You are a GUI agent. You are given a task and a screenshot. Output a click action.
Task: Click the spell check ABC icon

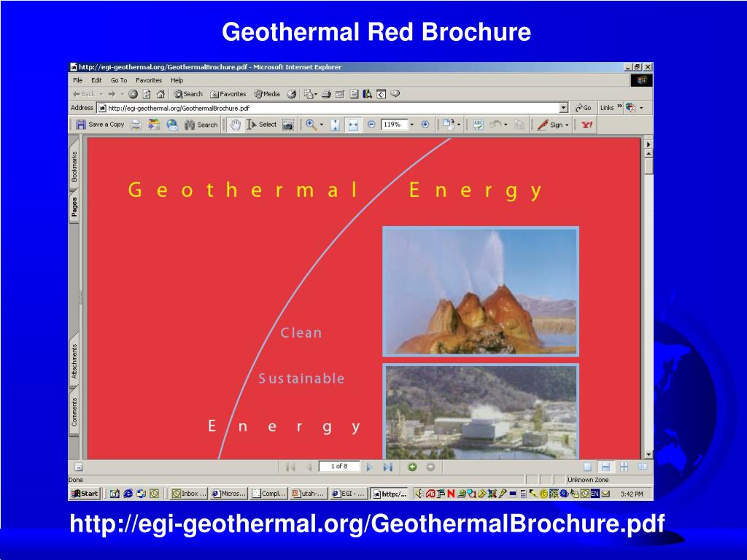478,125
